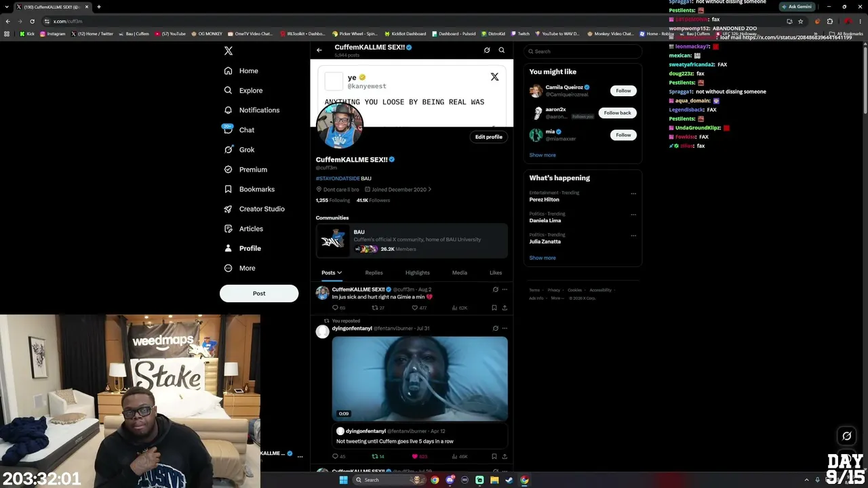Click Edit profile
The width and height of the screenshot is (868, 488).
point(489,137)
